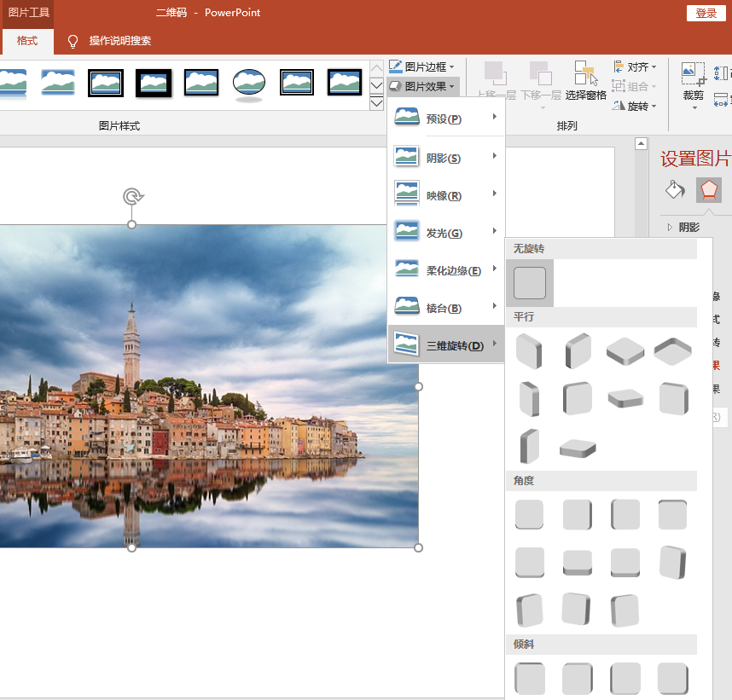Select the thick black frame picture style
The width and height of the screenshot is (732, 700).
(x=154, y=83)
